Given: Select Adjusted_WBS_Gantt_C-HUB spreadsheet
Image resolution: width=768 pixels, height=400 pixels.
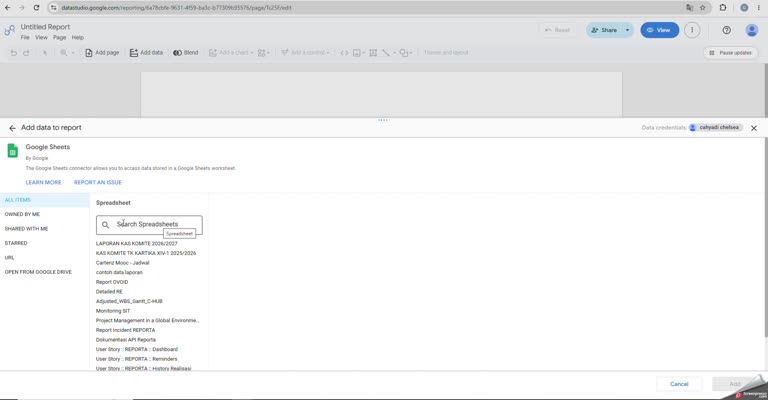Looking at the screenshot, I should pos(129,301).
